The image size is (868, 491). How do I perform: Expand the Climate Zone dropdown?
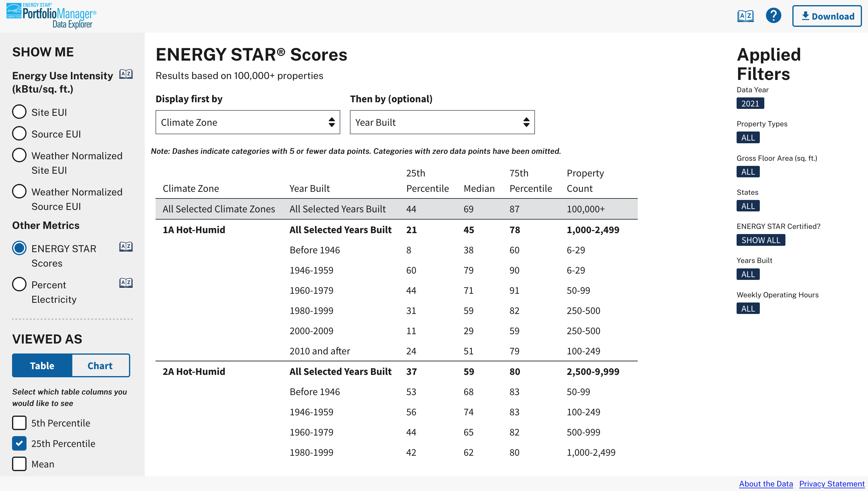click(x=247, y=122)
